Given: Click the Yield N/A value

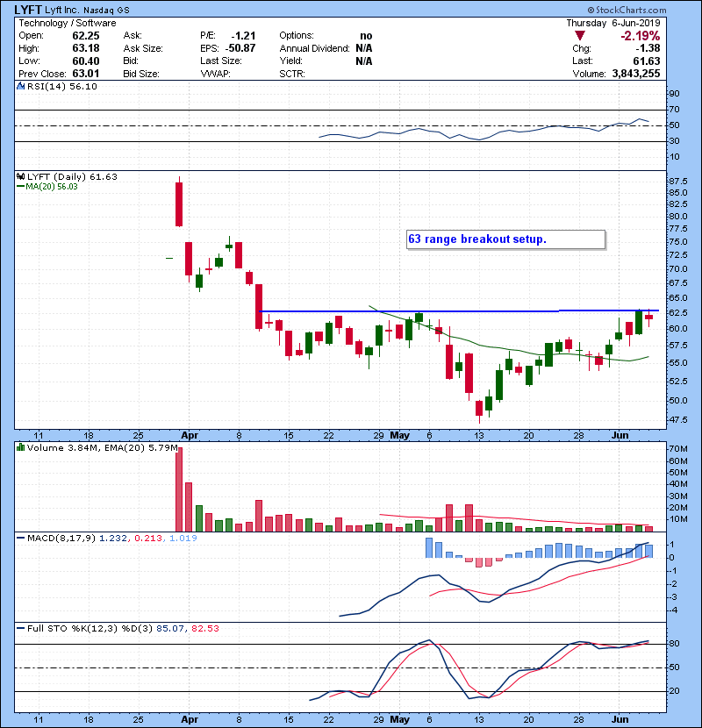Looking at the screenshot, I should [x=364, y=61].
